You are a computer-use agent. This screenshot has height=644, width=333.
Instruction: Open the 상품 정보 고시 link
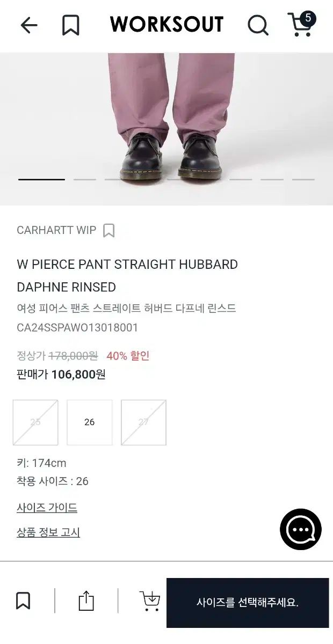pyautogui.click(x=48, y=533)
